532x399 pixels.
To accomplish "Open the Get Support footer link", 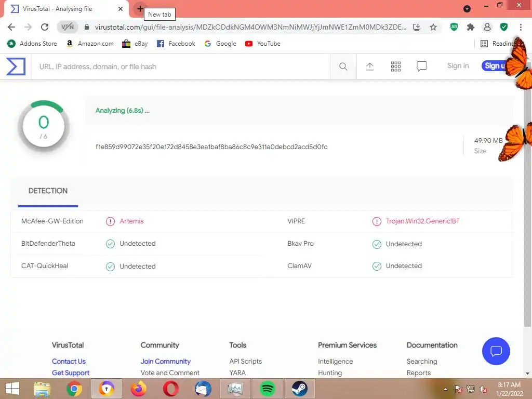I will (71, 373).
